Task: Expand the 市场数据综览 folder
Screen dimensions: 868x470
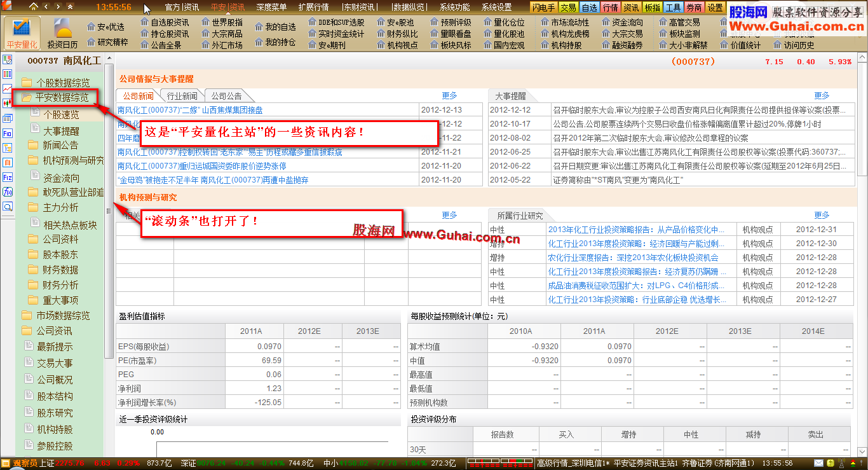Action: (55, 315)
